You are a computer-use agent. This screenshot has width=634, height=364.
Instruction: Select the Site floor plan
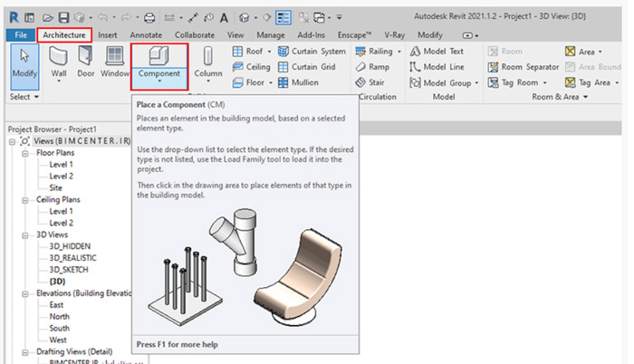56,188
